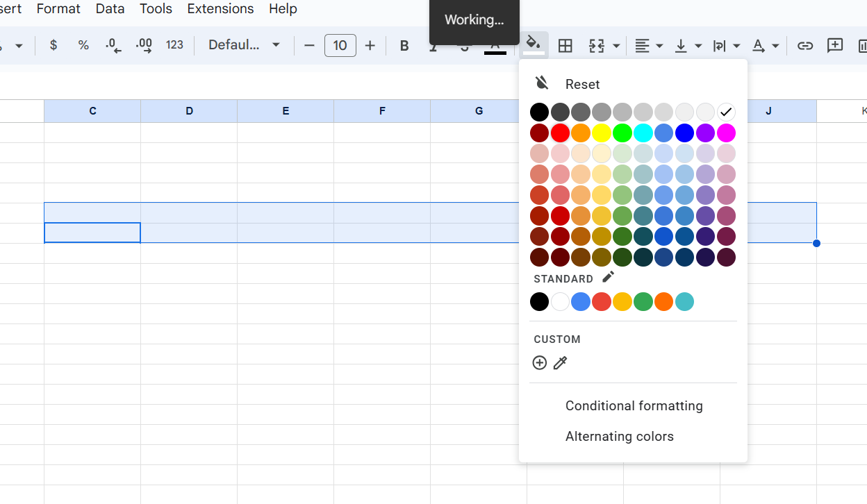This screenshot has width=867, height=504.
Task: Open the Data menu
Action: tap(110, 9)
